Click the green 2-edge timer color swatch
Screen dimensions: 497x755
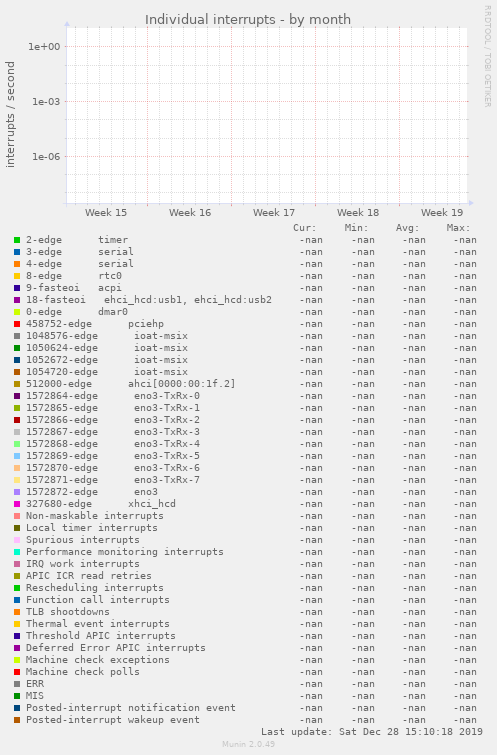[x=17, y=240]
